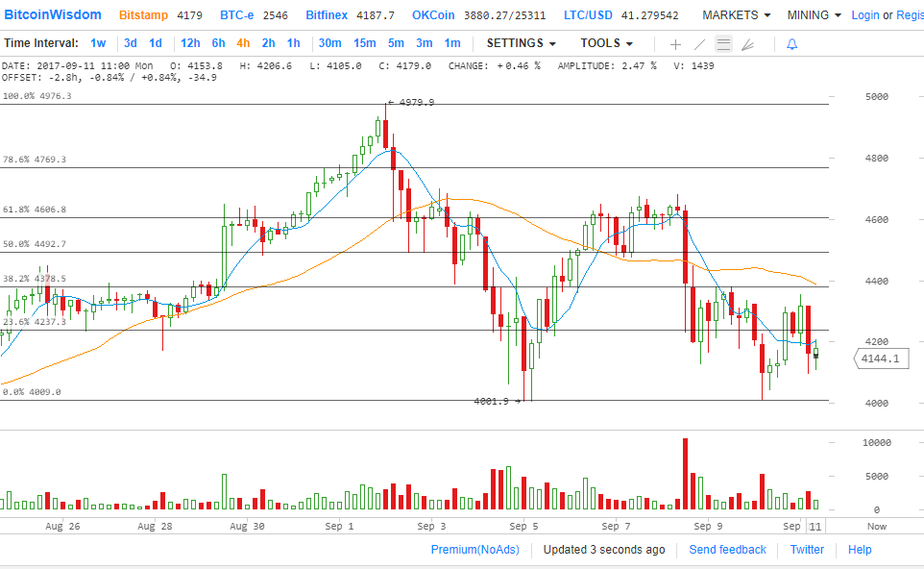Click the 4144.1 current price tag
924x569 pixels.
(881, 359)
